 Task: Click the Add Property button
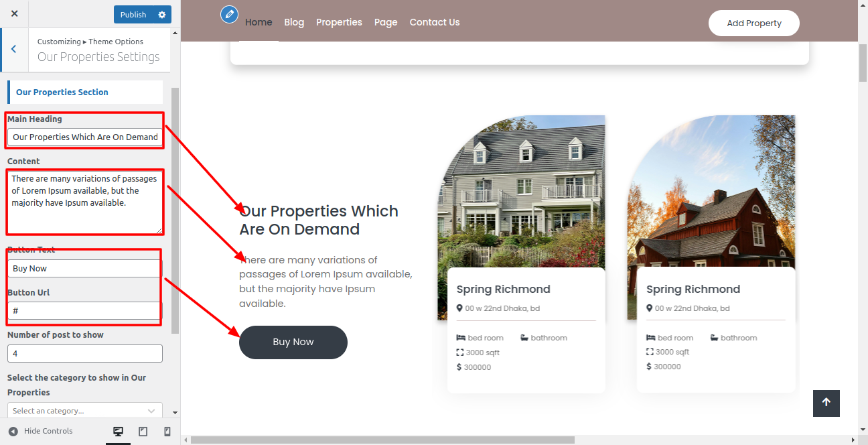point(754,23)
